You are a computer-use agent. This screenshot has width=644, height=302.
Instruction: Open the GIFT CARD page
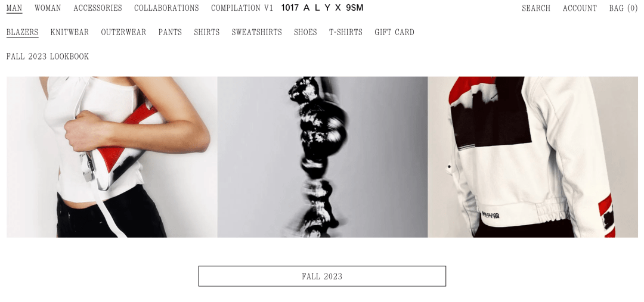pyautogui.click(x=394, y=32)
